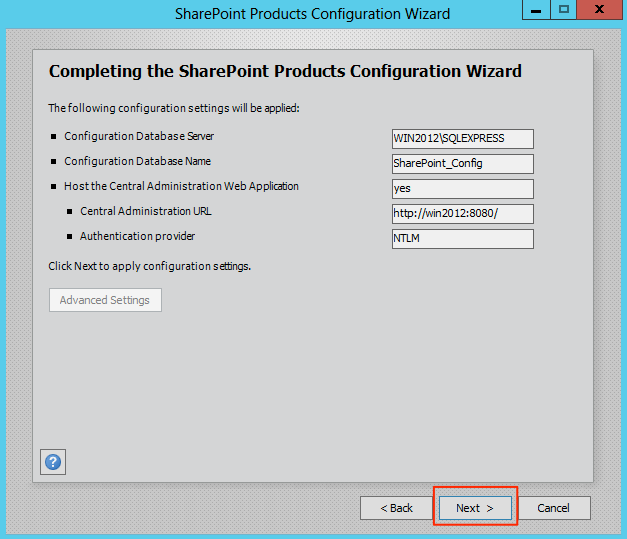This screenshot has height=539, width=627.
Task: Click the 'Configuration Database Name' label
Action: (x=137, y=161)
